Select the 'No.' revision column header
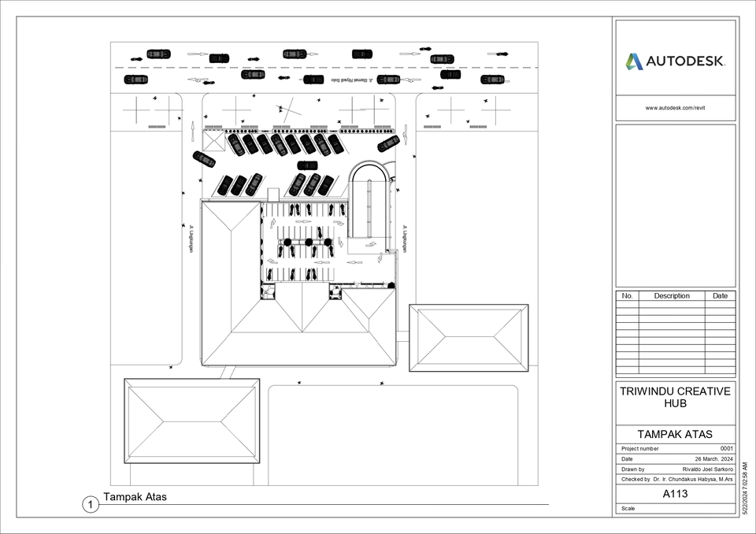 pyautogui.click(x=628, y=295)
